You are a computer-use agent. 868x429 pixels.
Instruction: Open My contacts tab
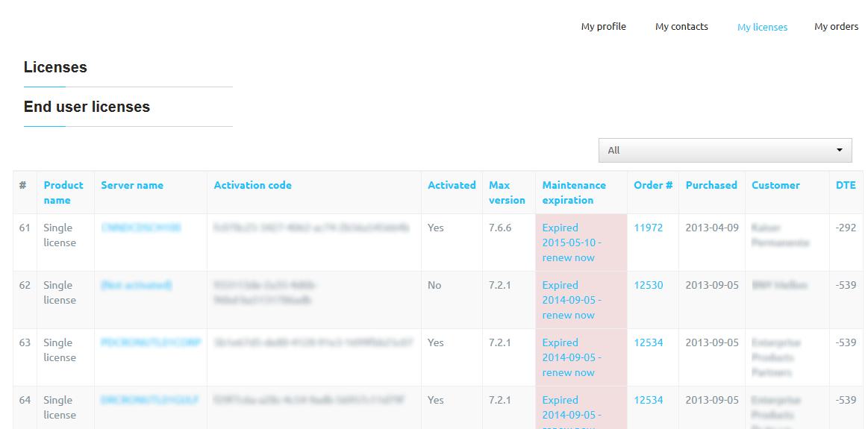tap(681, 27)
